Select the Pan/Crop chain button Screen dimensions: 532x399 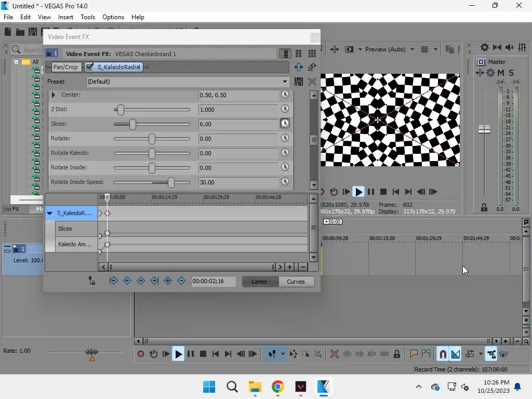point(65,67)
